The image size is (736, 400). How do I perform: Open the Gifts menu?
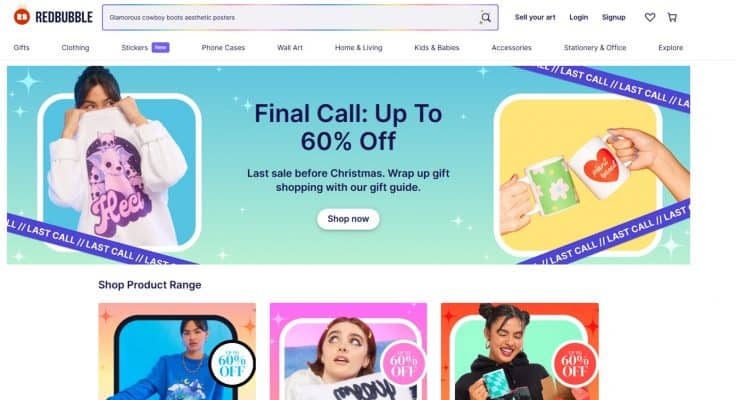(x=22, y=47)
